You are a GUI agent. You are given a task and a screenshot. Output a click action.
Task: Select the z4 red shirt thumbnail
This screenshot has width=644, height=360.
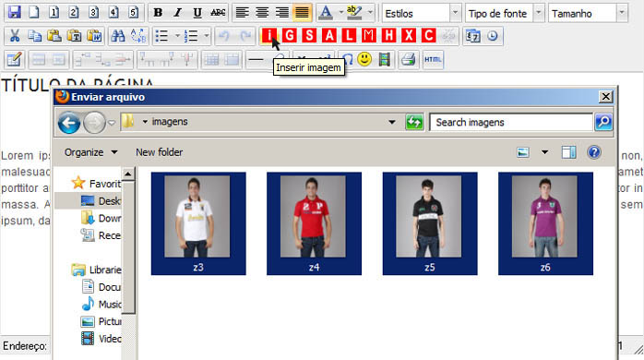point(314,223)
